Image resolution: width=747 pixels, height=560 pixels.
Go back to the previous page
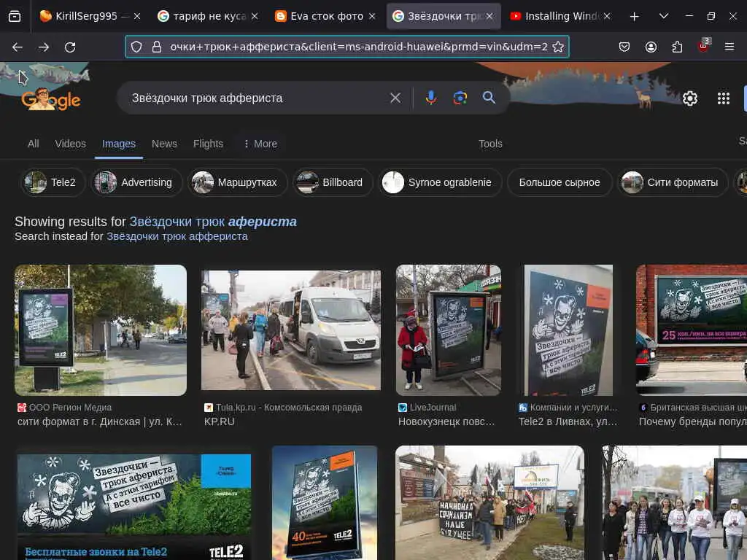[18, 47]
